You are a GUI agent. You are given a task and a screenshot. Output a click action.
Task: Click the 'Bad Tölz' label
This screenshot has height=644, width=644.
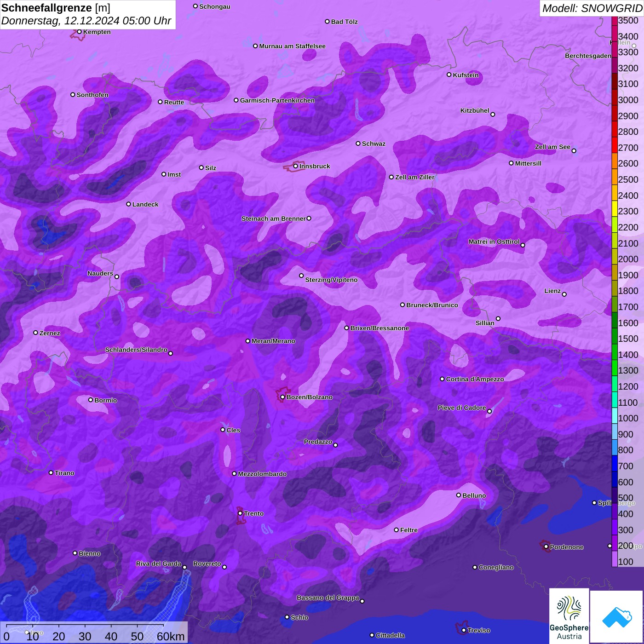pos(344,22)
